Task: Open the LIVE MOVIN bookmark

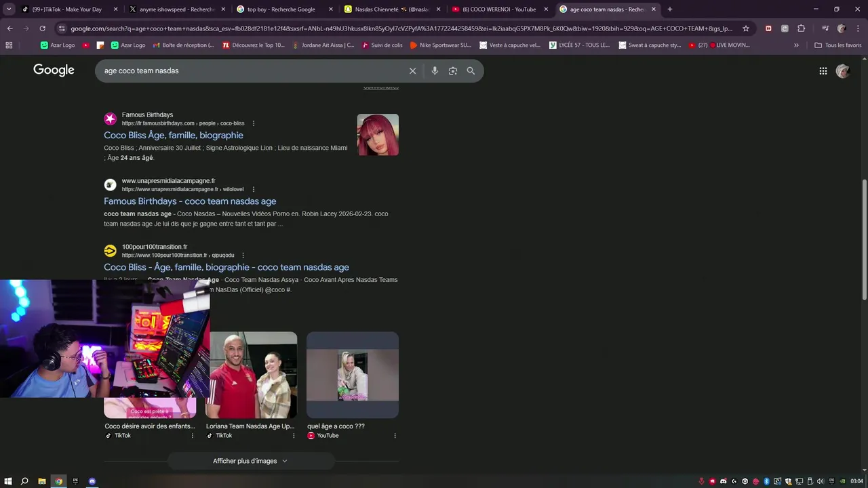Action: (719, 45)
